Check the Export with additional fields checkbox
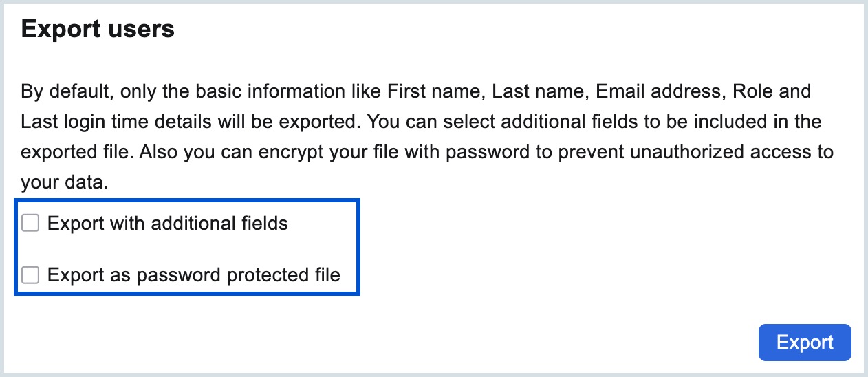The height and width of the screenshot is (377, 868). coord(30,224)
